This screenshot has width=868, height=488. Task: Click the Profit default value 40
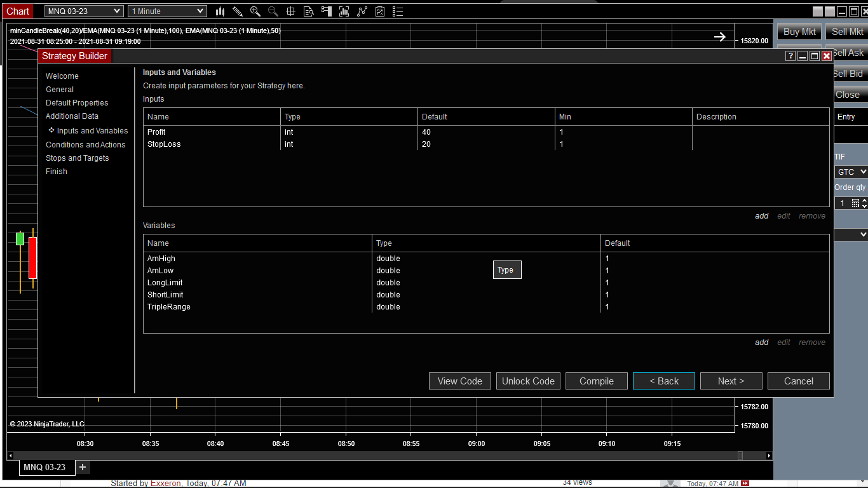click(x=426, y=132)
